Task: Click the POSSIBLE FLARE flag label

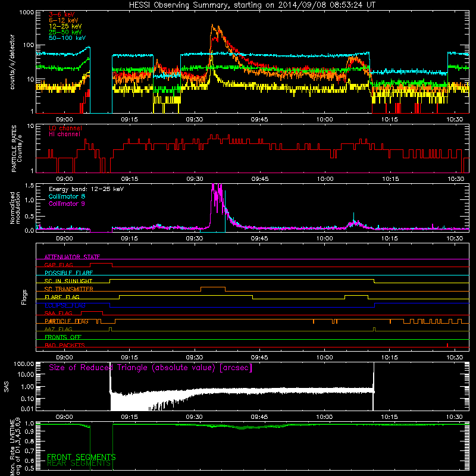Action: click(x=68, y=273)
